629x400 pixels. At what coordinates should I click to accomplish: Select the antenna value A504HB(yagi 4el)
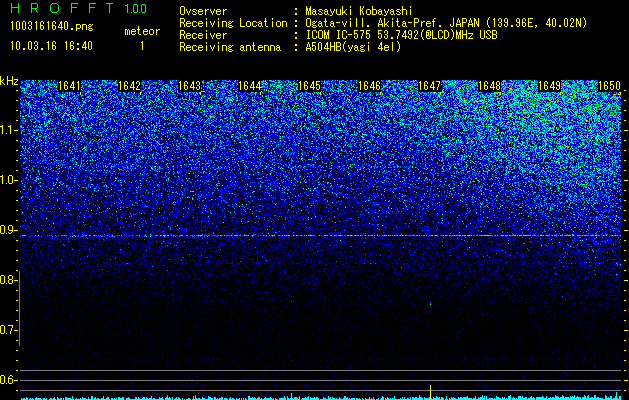pyautogui.click(x=353, y=47)
